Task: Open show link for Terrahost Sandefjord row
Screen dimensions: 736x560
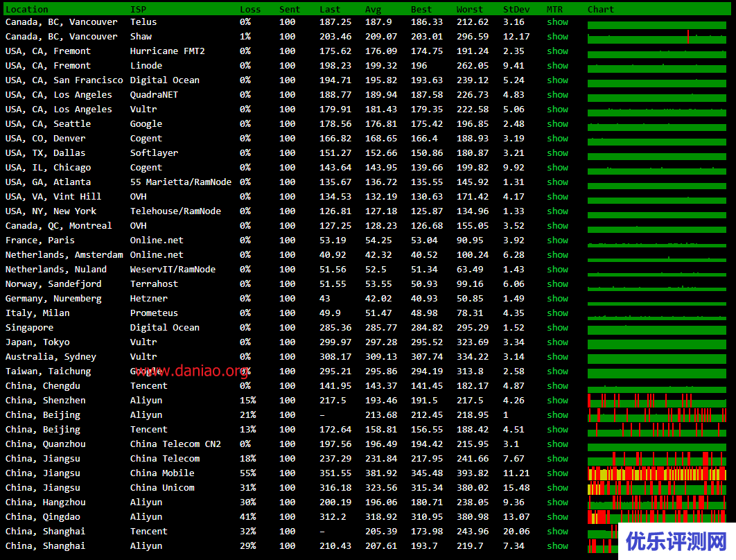Action: tap(557, 284)
